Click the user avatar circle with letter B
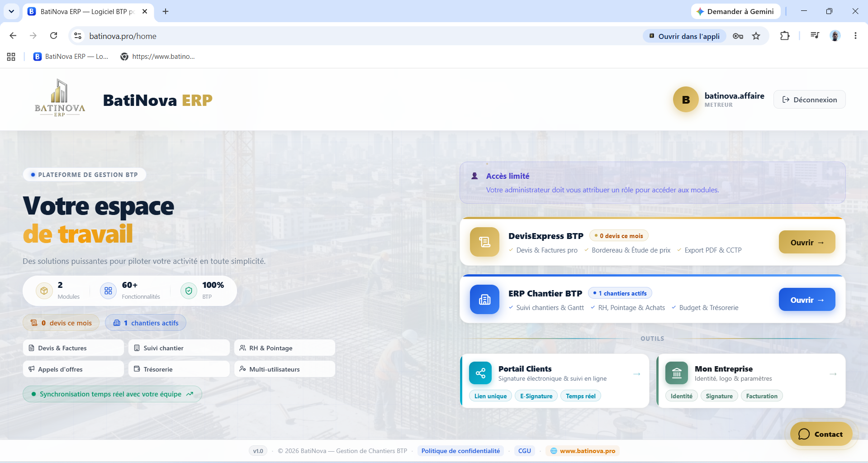This screenshot has height=463, width=868. pyautogui.click(x=686, y=100)
